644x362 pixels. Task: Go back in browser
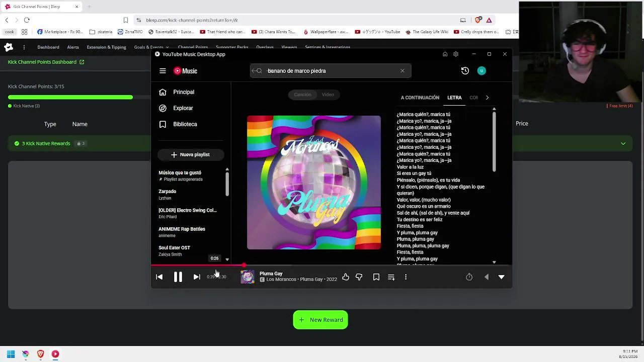point(7,20)
